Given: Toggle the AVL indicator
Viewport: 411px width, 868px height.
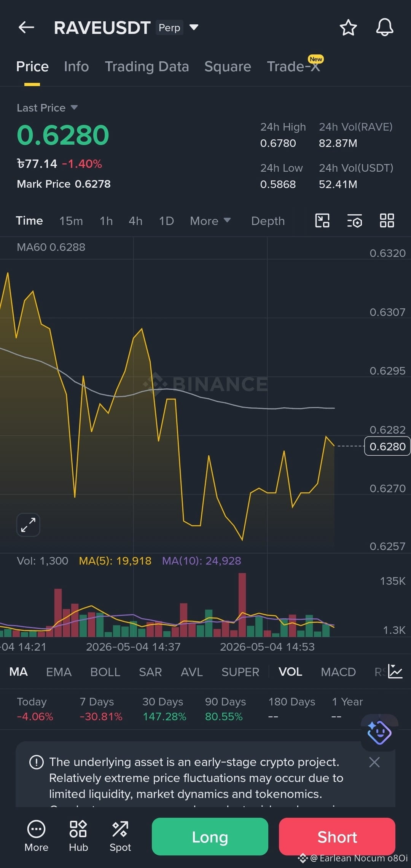Looking at the screenshot, I should (191, 672).
